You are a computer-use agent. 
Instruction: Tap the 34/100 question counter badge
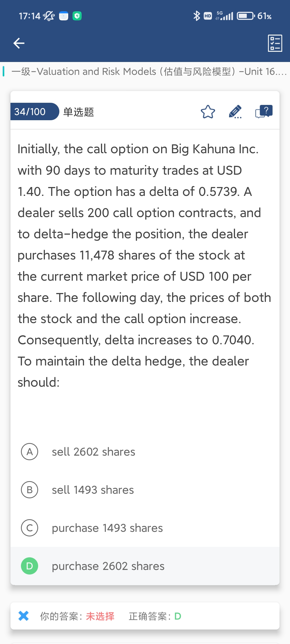click(x=30, y=112)
